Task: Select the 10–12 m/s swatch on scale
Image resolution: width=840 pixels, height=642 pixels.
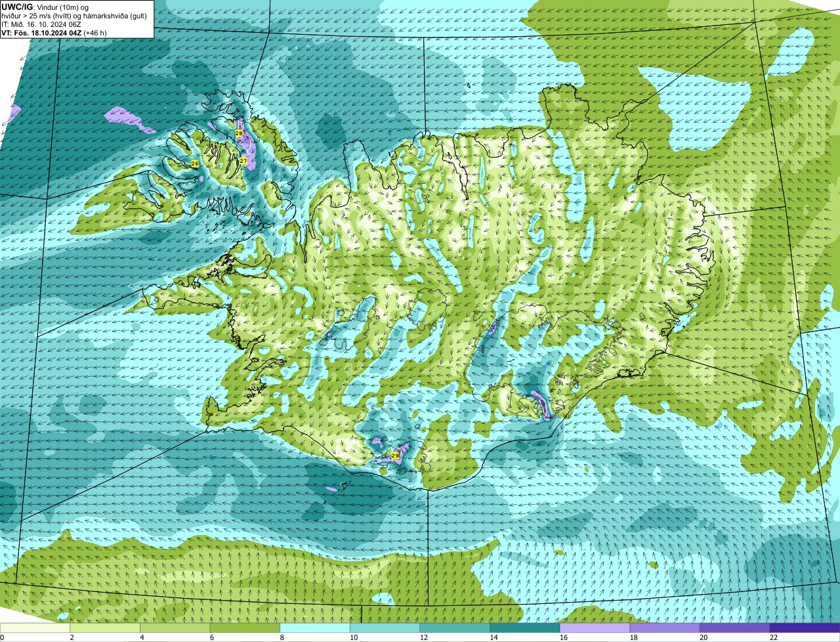Action: pos(385,628)
